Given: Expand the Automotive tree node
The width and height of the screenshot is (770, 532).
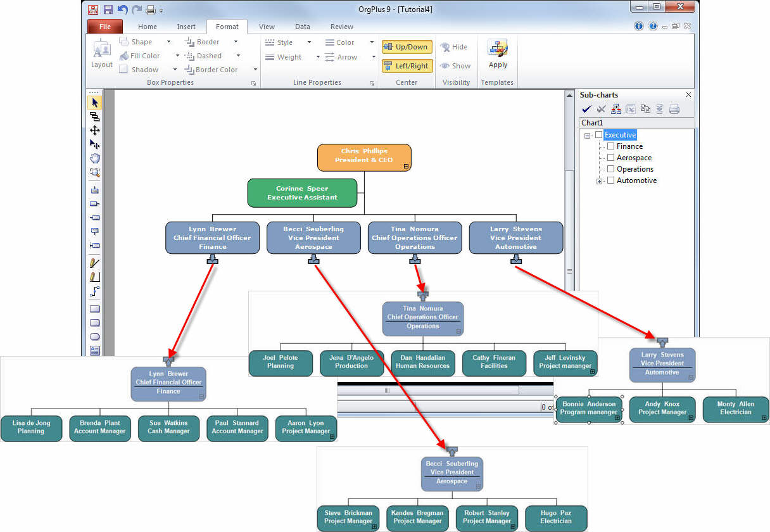Looking at the screenshot, I should pyautogui.click(x=599, y=181).
